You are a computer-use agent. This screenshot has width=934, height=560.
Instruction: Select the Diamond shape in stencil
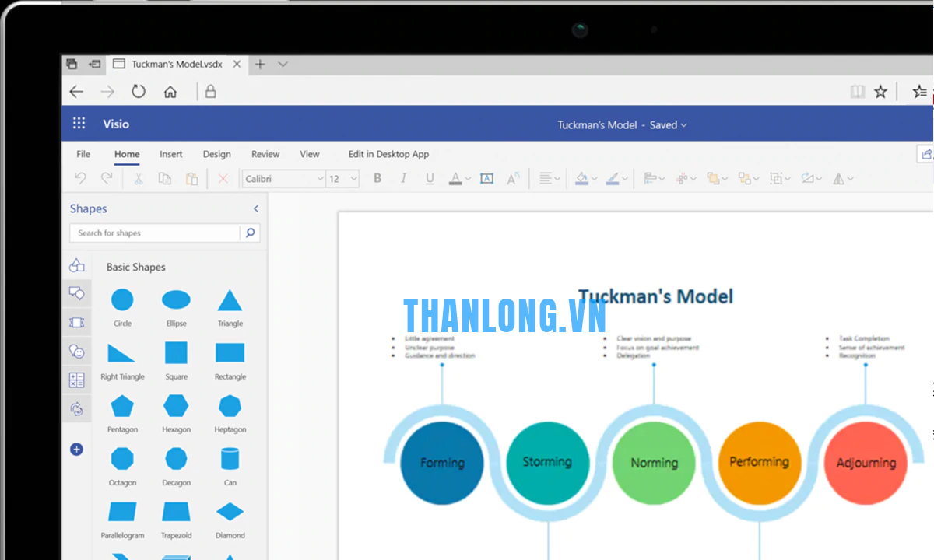tap(230, 512)
